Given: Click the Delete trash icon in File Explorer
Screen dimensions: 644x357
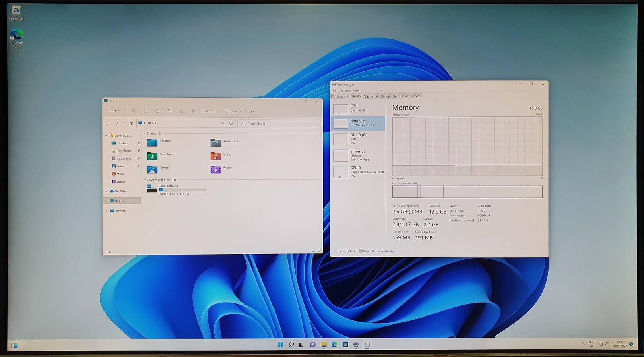Looking at the screenshot, I should click(193, 111).
